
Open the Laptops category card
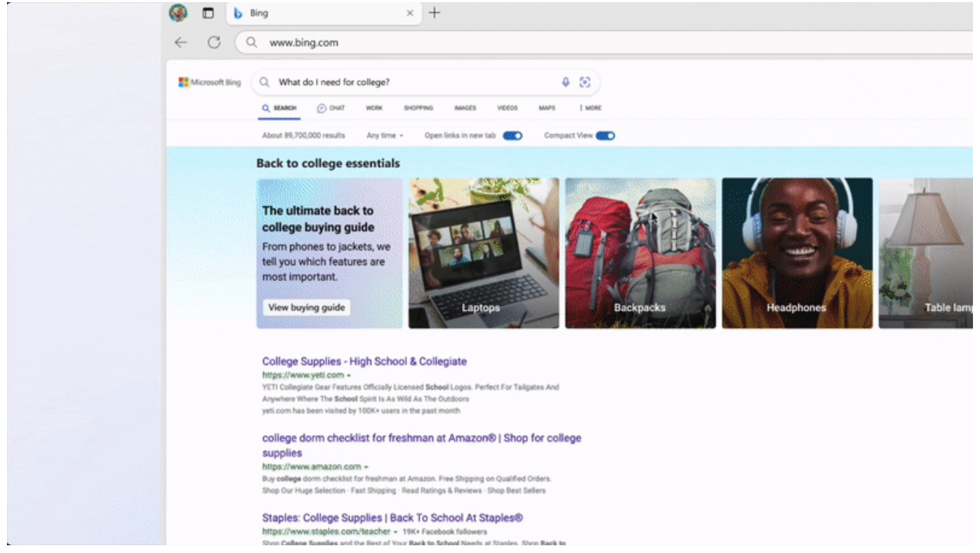tap(484, 253)
